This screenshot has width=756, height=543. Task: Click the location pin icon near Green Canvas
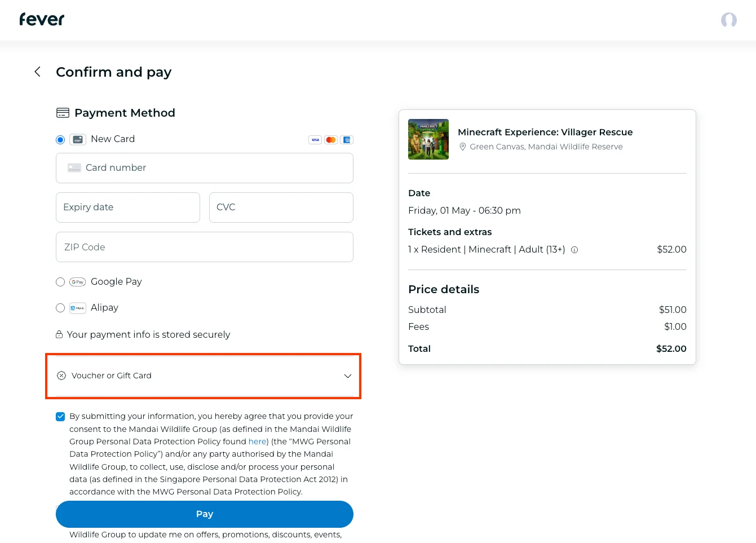463,147
